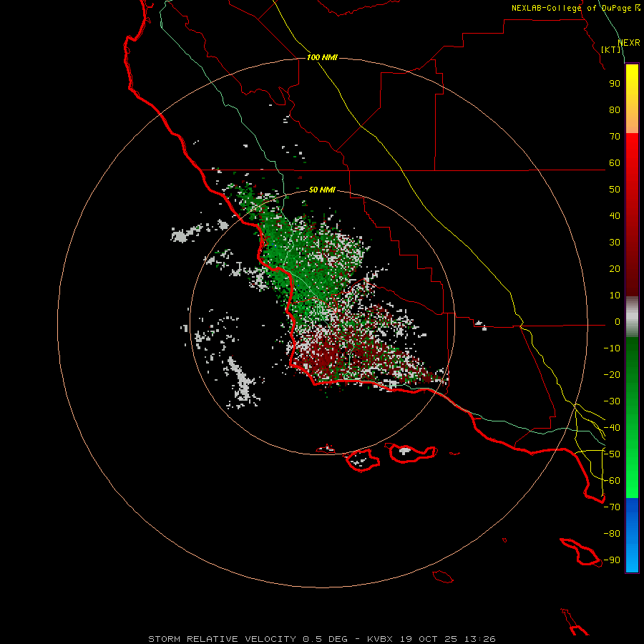This screenshot has width=644, height=644.
Task: Click the positive 90 value on velocity scale
Action: (x=615, y=84)
